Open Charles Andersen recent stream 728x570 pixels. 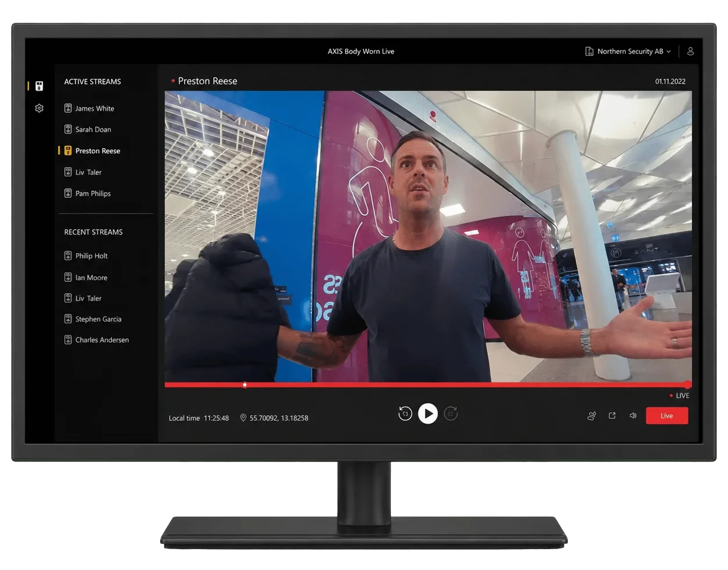(102, 340)
